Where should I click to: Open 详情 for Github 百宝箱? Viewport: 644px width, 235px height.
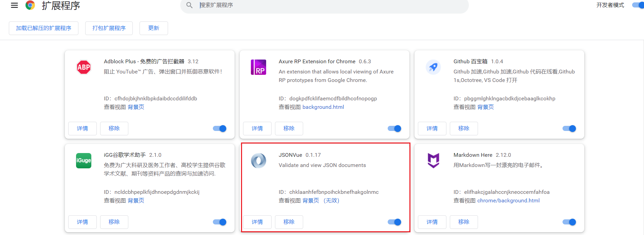tap(432, 129)
